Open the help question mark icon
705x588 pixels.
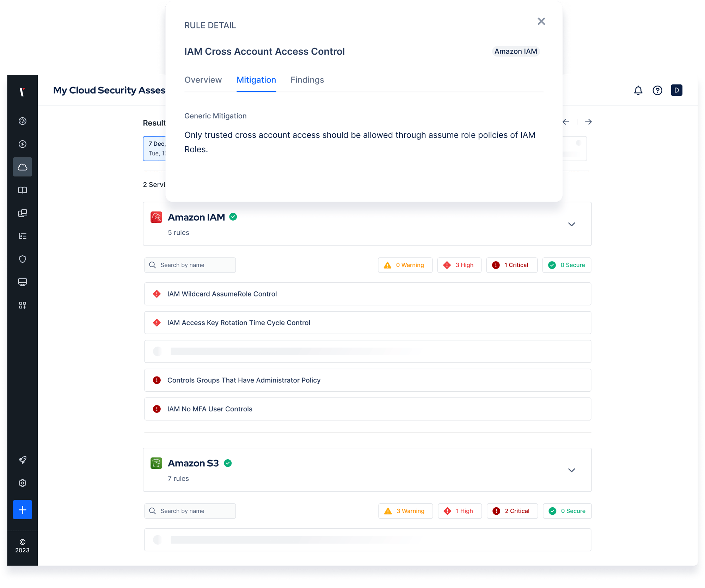pos(657,90)
